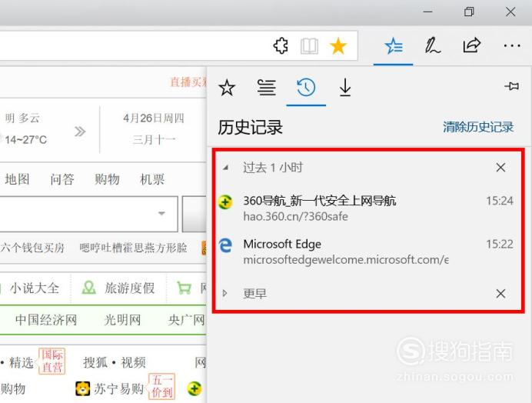Click the 三月十一 lunar date text
The width and height of the screenshot is (532, 403).
(x=154, y=139)
